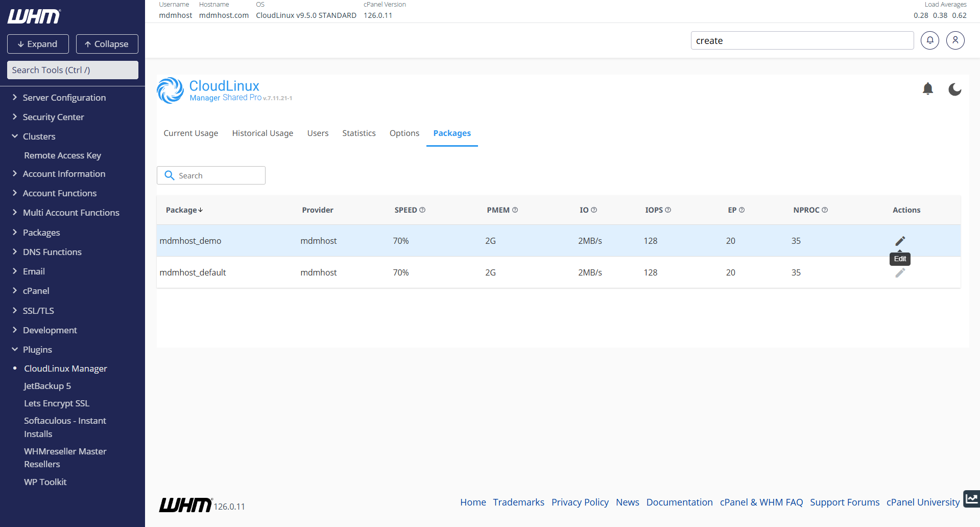This screenshot has height=527, width=980.
Task: Open the Support Forums footer link
Action: 845,502
